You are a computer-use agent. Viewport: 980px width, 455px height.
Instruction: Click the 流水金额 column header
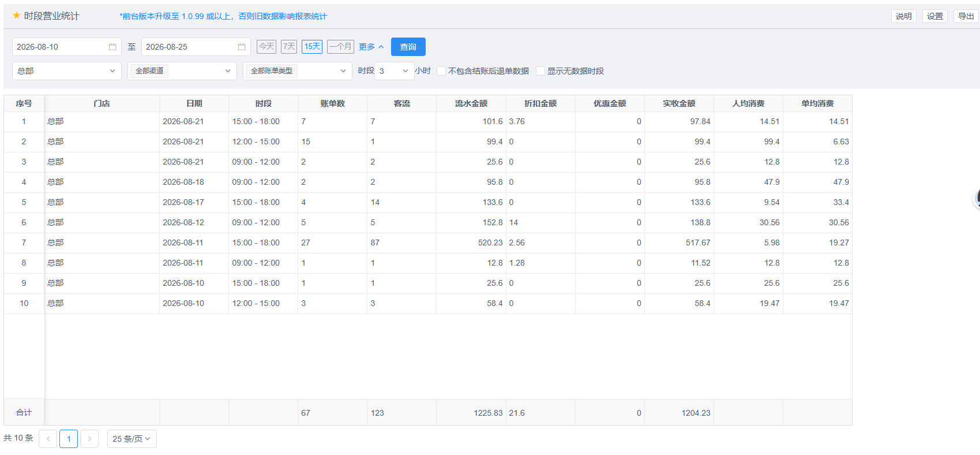pos(471,103)
